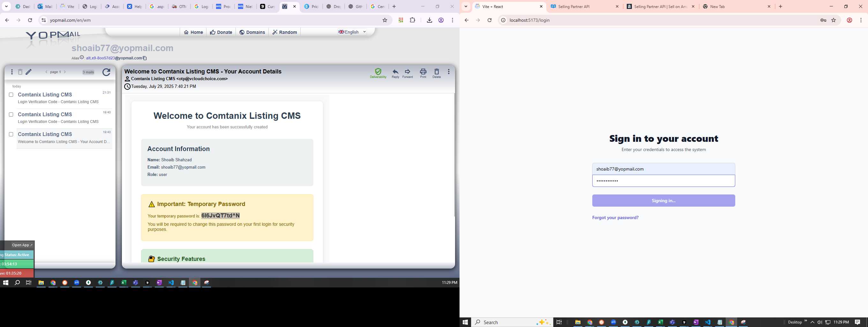Viewport: 868px width, 327px height.
Task: Open Downloads in the Yopmail browser window
Action: (x=429, y=20)
